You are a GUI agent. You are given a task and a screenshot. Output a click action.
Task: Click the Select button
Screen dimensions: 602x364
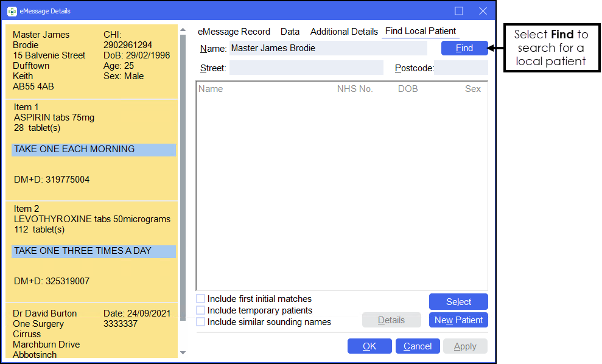[458, 302]
